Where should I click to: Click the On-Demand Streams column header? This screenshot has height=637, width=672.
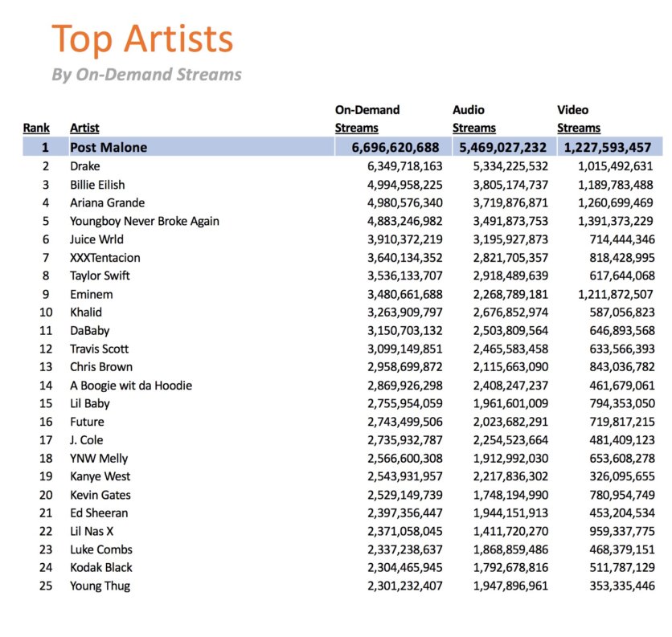(x=367, y=119)
